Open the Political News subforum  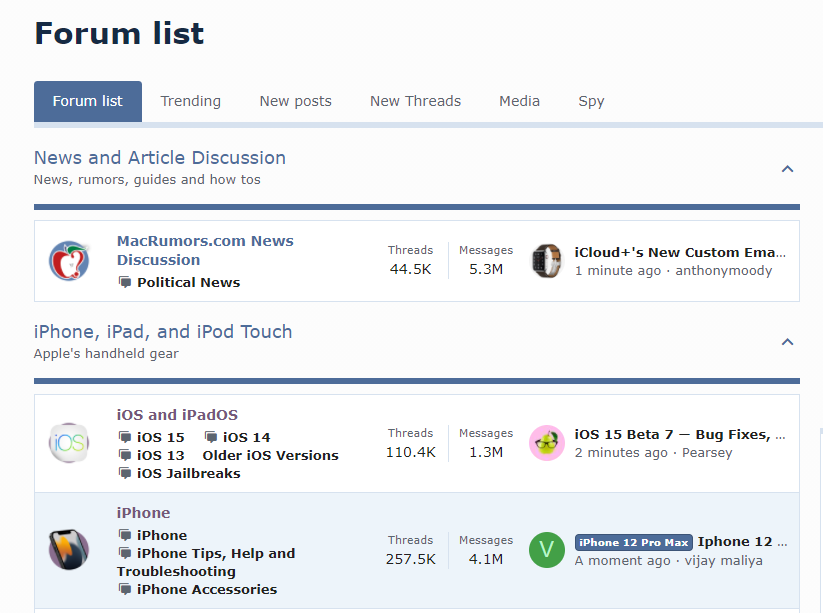pos(188,282)
